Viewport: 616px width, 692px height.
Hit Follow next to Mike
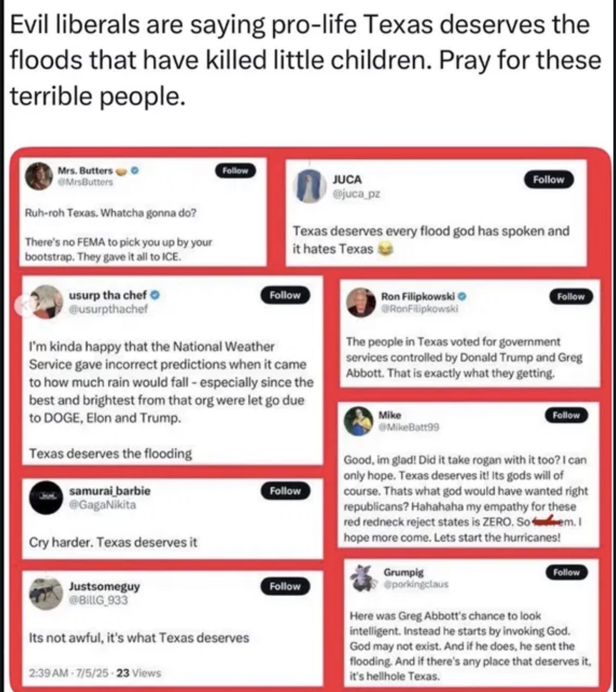[566, 415]
